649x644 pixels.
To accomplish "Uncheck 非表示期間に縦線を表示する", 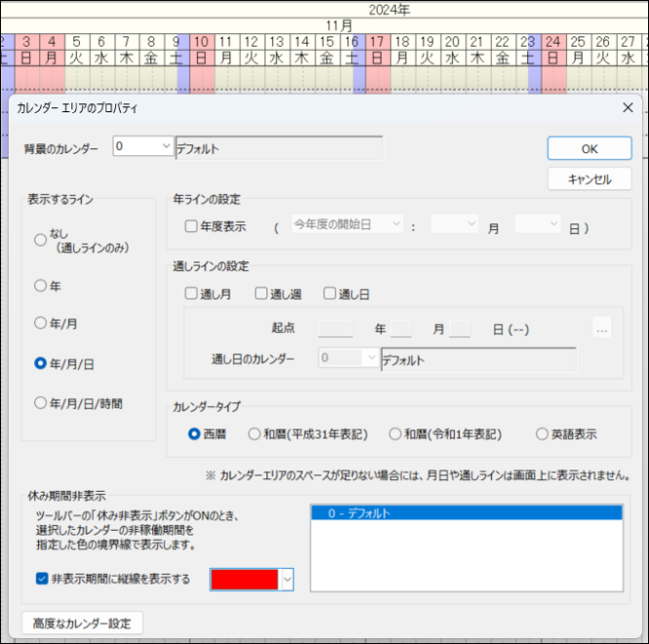I will point(41,579).
